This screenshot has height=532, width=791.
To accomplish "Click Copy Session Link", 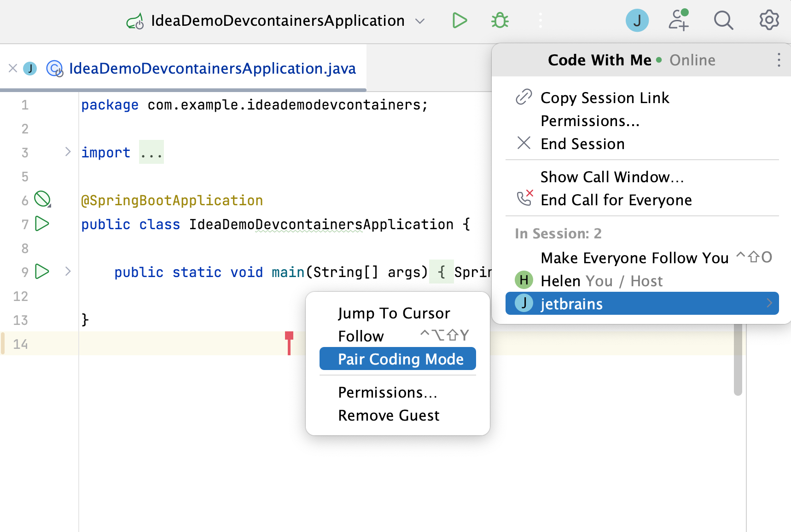I will 605,98.
